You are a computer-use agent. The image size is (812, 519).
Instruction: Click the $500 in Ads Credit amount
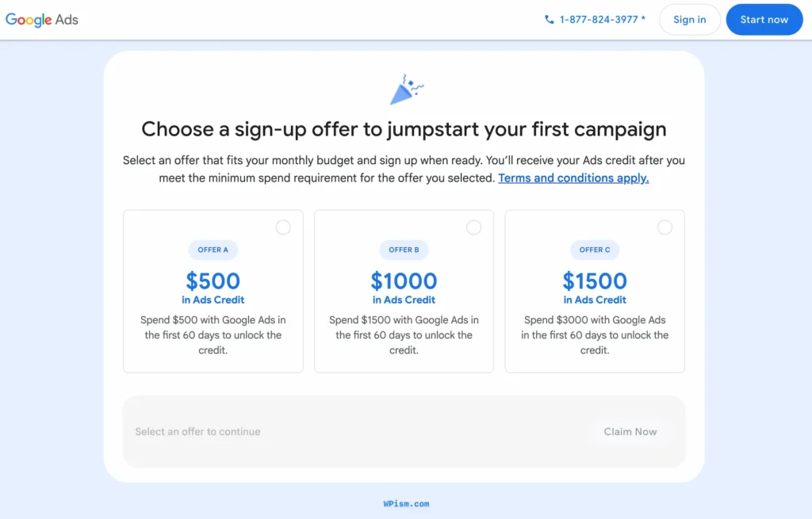coord(213,288)
